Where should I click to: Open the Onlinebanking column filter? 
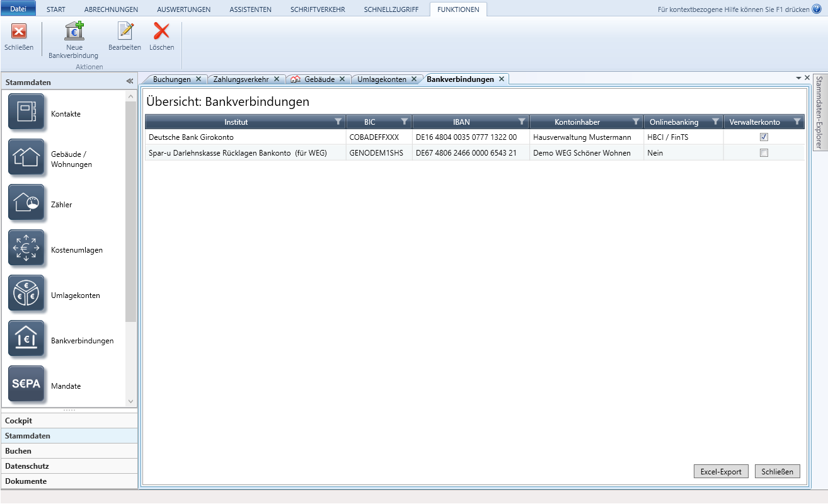tap(715, 122)
